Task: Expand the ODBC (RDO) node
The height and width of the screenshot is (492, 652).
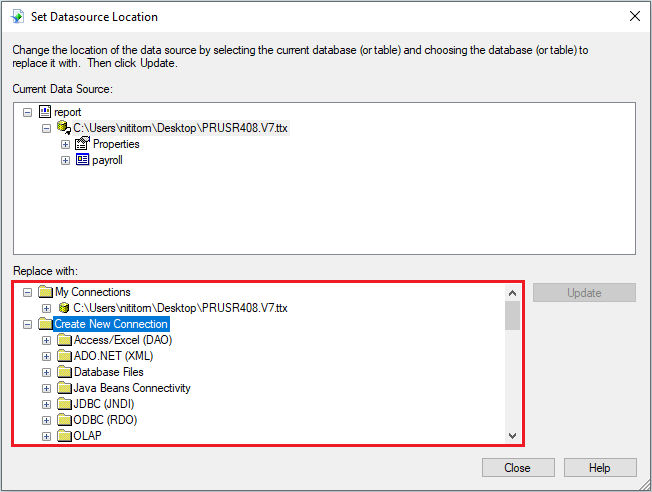Action: click(x=46, y=420)
